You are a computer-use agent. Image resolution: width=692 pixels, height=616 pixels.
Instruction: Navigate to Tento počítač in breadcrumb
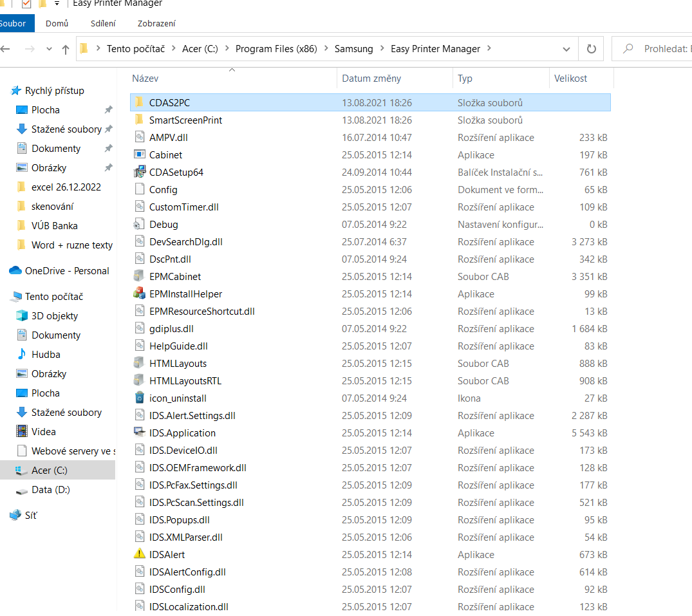[x=136, y=48]
